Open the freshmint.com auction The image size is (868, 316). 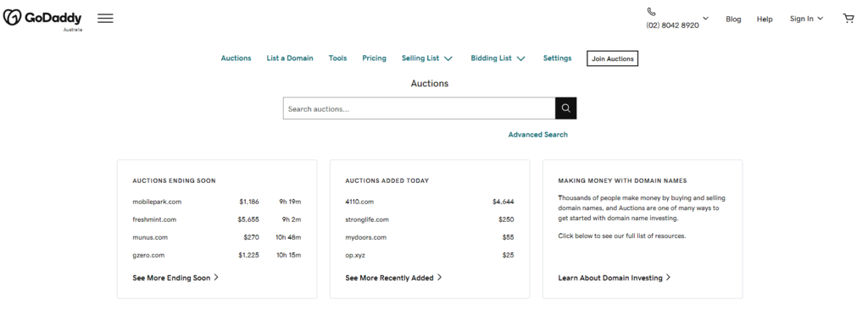154,219
